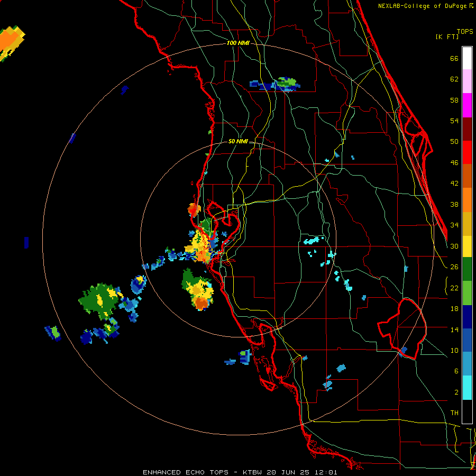Click the TOPS legend heading
476x476 pixels.
(x=465, y=31)
